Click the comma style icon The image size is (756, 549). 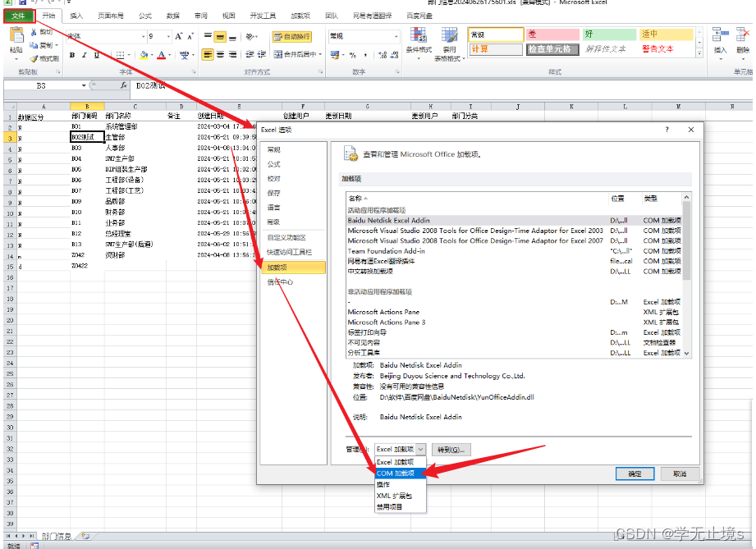[x=365, y=55]
